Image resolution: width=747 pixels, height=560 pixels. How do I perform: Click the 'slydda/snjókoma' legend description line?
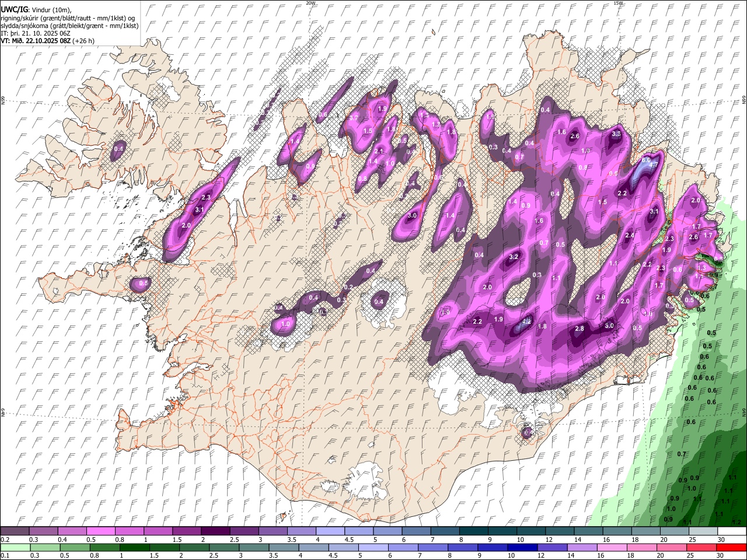[70, 26]
